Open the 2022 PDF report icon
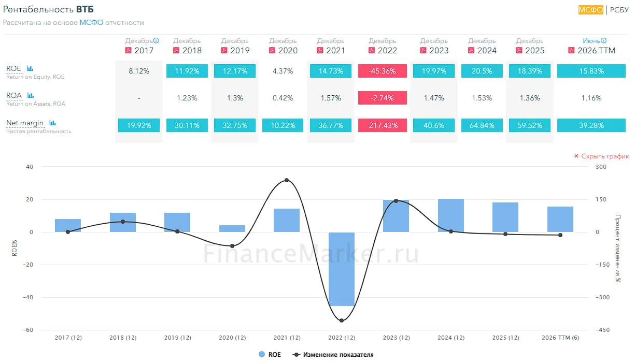This screenshot has height=364, width=635. pyautogui.click(x=372, y=50)
